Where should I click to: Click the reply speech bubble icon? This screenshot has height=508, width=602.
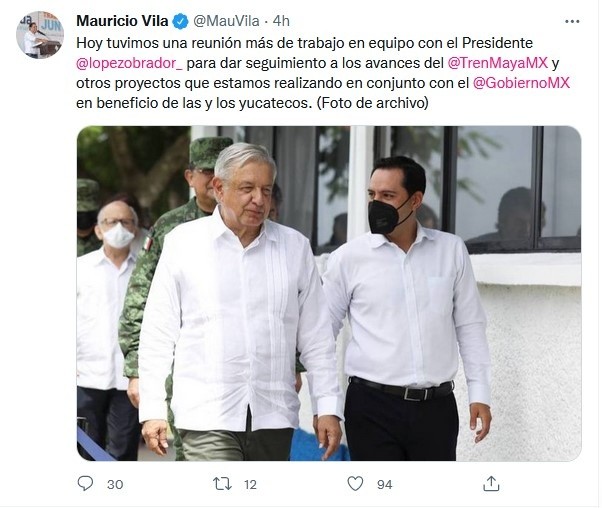[x=85, y=483]
